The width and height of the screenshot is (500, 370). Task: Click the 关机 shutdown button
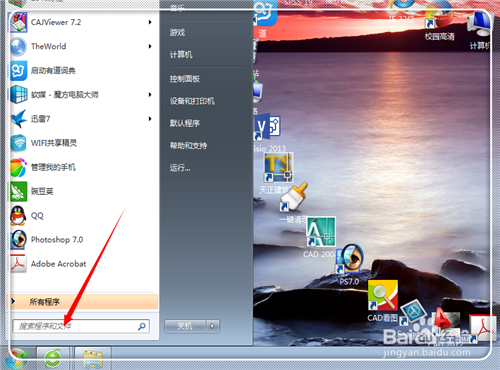(185, 326)
